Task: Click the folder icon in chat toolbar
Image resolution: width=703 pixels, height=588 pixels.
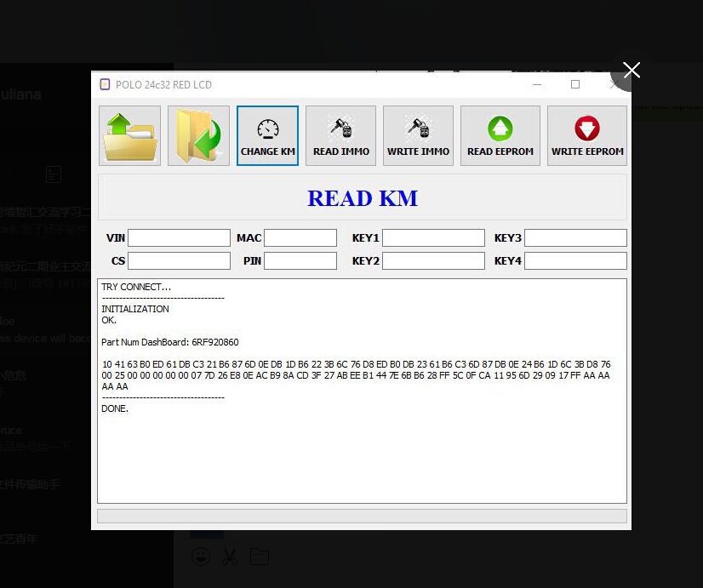Action: [x=260, y=557]
